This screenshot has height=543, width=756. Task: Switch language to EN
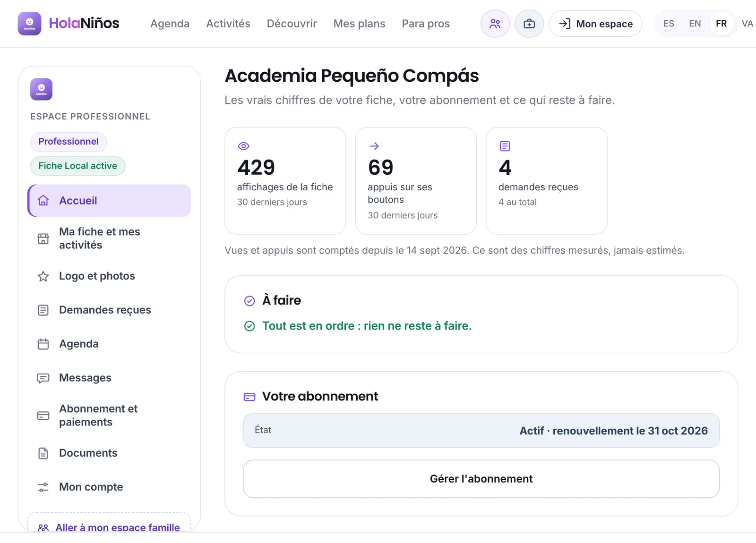[x=695, y=24]
